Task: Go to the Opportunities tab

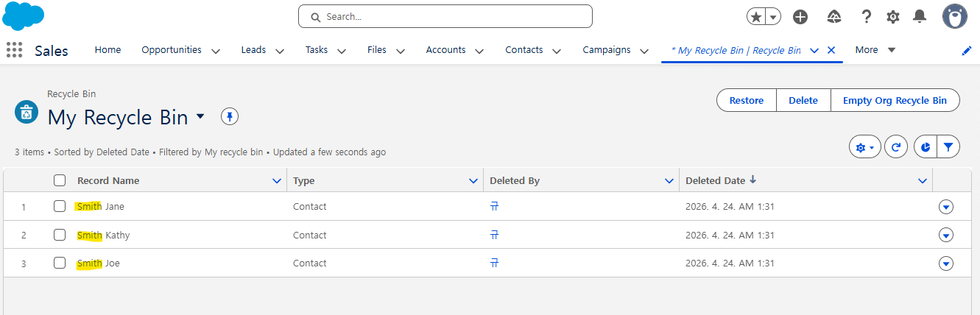Action: pyautogui.click(x=171, y=50)
